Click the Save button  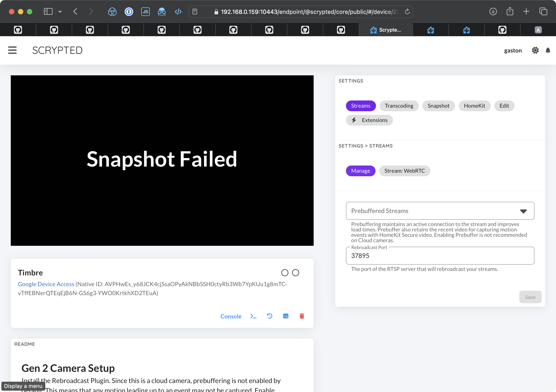coord(530,297)
